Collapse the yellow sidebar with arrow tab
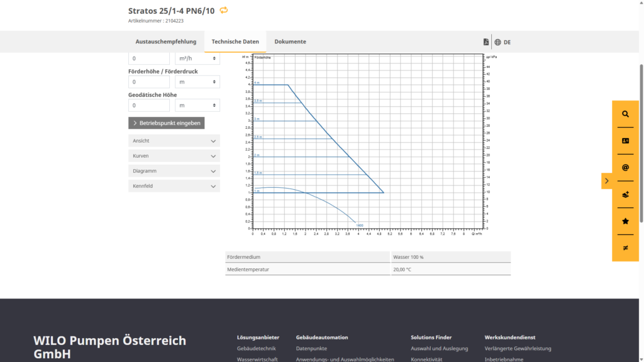644x362 pixels. coord(606,181)
